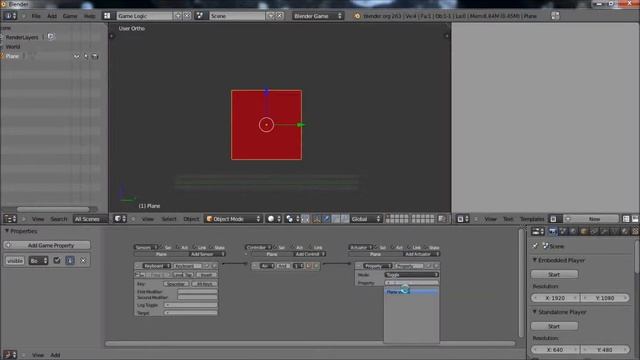Toggle the Sensors Link checkbox
The width and height of the screenshot is (640, 360).
[x=194, y=247]
